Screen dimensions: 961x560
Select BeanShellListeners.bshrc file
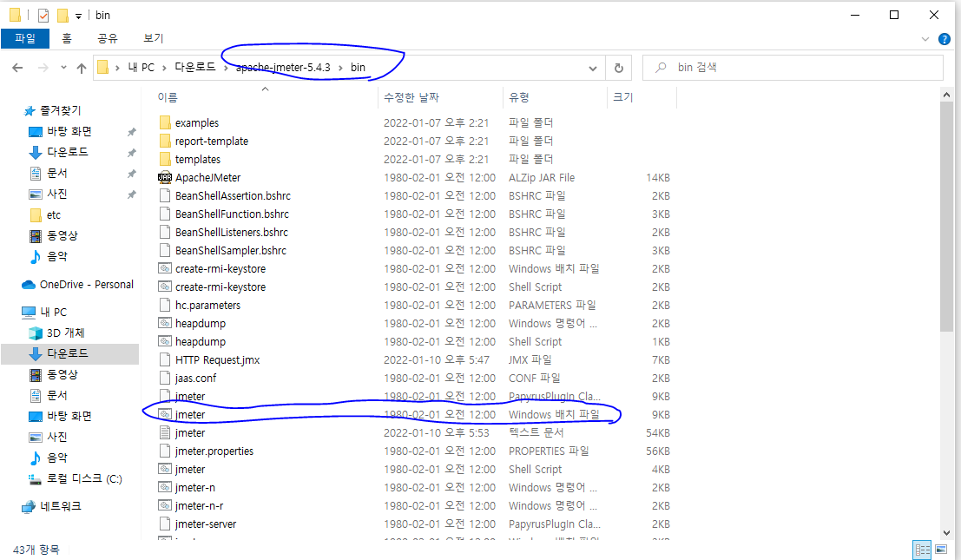pos(231,232)
